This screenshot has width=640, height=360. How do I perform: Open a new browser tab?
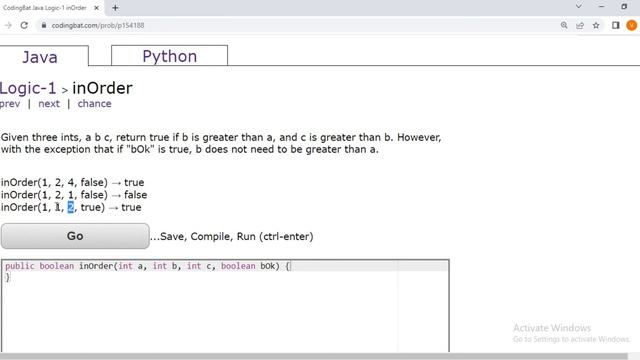click(x=115, y=8)
